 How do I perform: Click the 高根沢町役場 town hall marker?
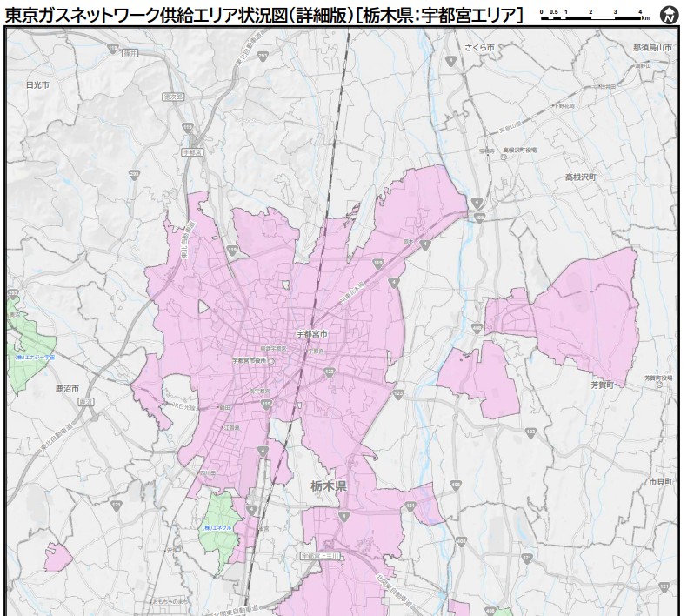click(x=503, y=157)
